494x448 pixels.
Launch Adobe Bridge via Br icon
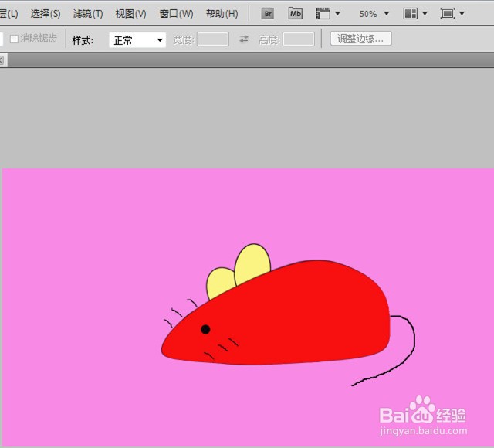(268, 14)
